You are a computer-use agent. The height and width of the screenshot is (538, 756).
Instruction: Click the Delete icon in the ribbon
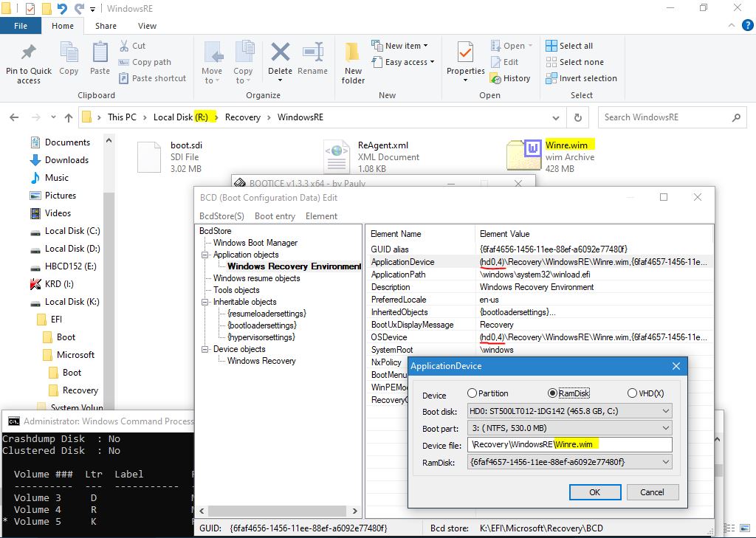pos(280,54)
